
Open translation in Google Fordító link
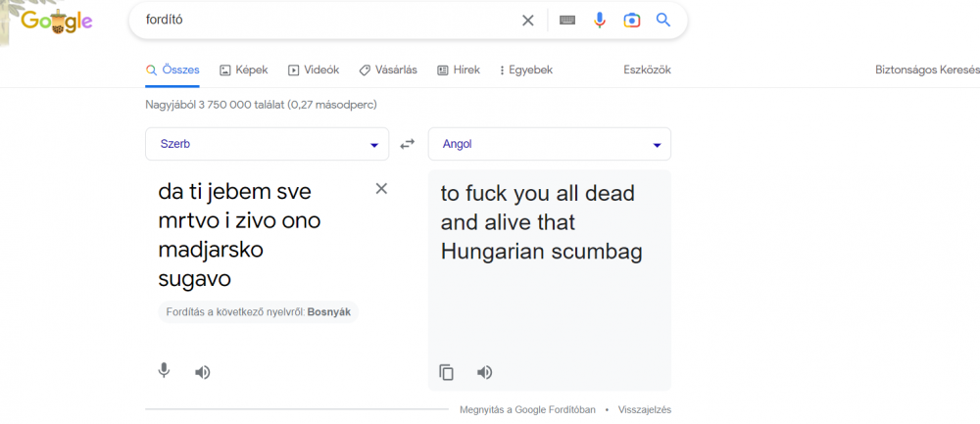527,409
